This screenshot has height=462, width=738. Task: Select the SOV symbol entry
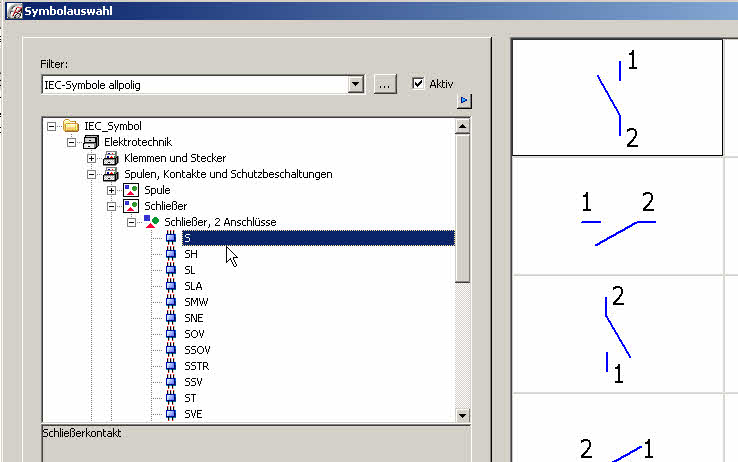point(194,334)
